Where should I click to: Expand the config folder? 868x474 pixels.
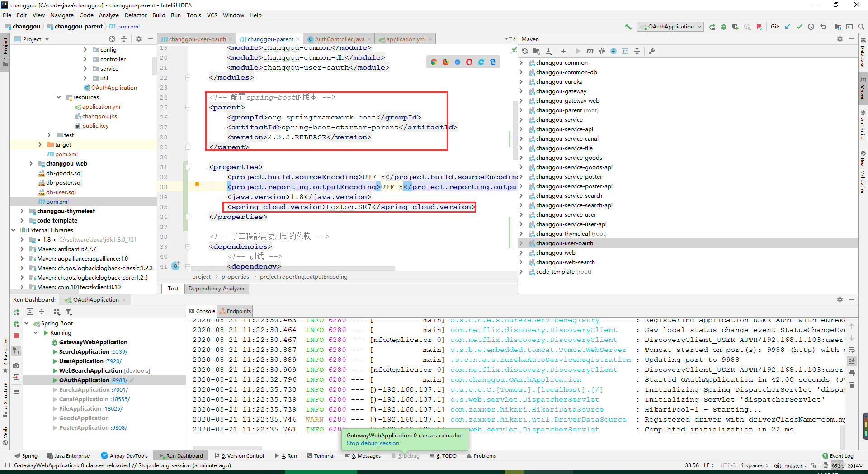coord(85,50)
